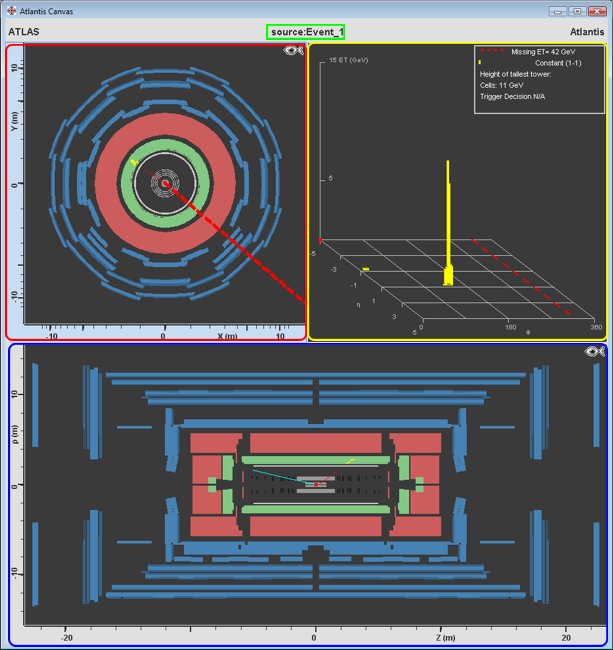This screenshot has width=613, height=650.
Task: Minimize the Atlantis Canvas window
Action: tap(559, 11)
